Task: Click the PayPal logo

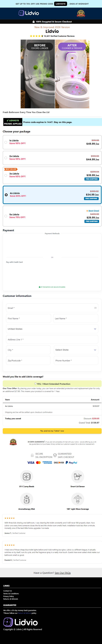Action: click(71, 463)
